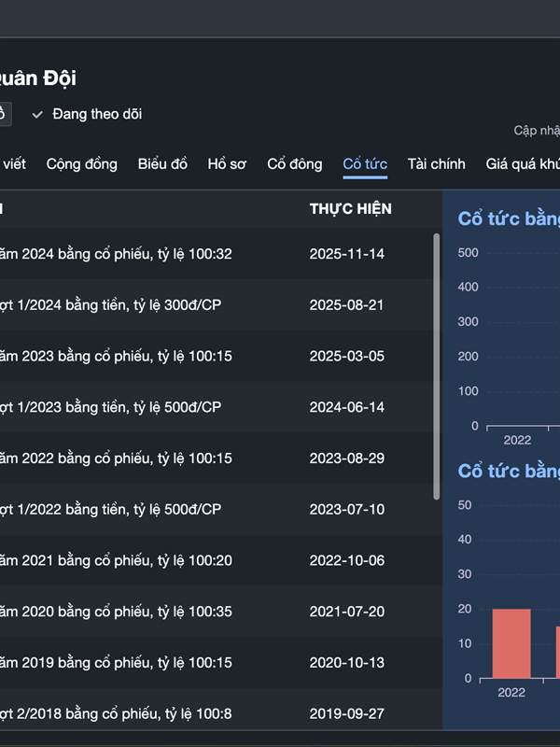Toggle the Đang theo dõi follow button
The width and height of the screenshot is (560, 747).
(96, 115)
